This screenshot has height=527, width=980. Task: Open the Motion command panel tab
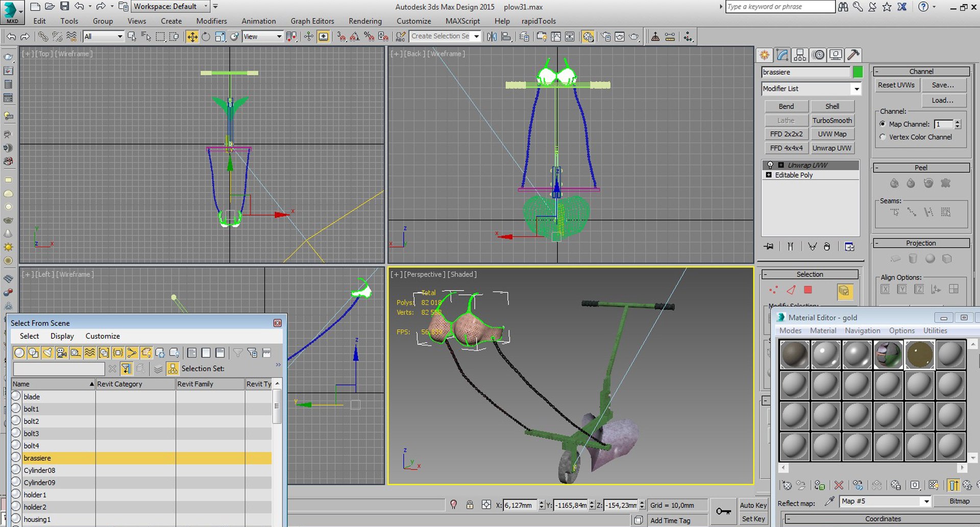pos(818,55)
